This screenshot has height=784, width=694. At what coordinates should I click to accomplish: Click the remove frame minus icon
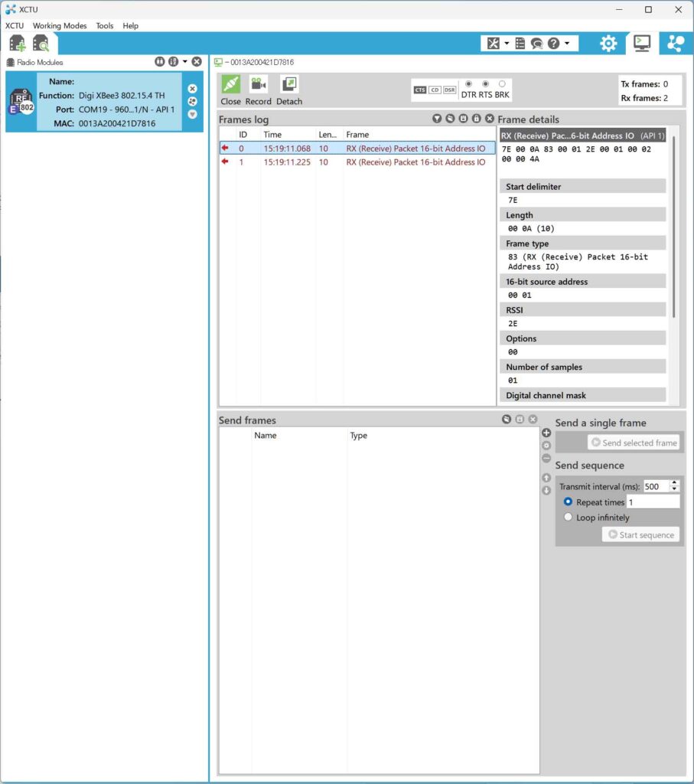546,459
